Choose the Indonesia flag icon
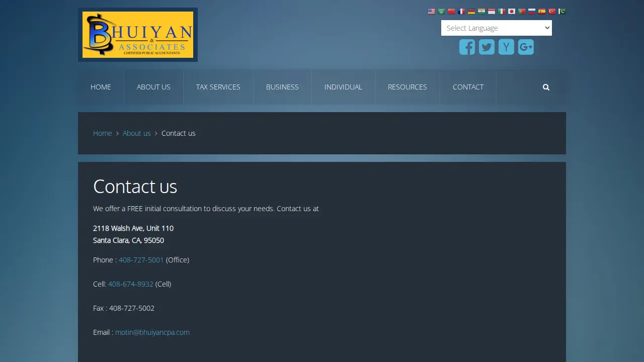 [x=492, y=12]
